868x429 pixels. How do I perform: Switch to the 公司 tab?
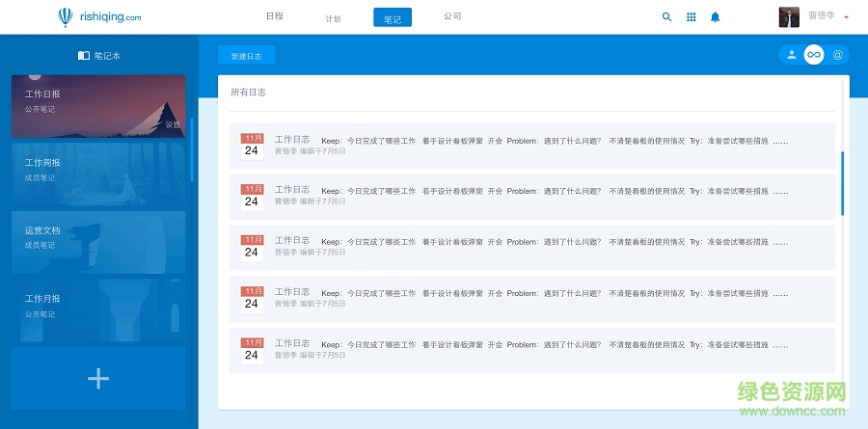tap(452, 16)
